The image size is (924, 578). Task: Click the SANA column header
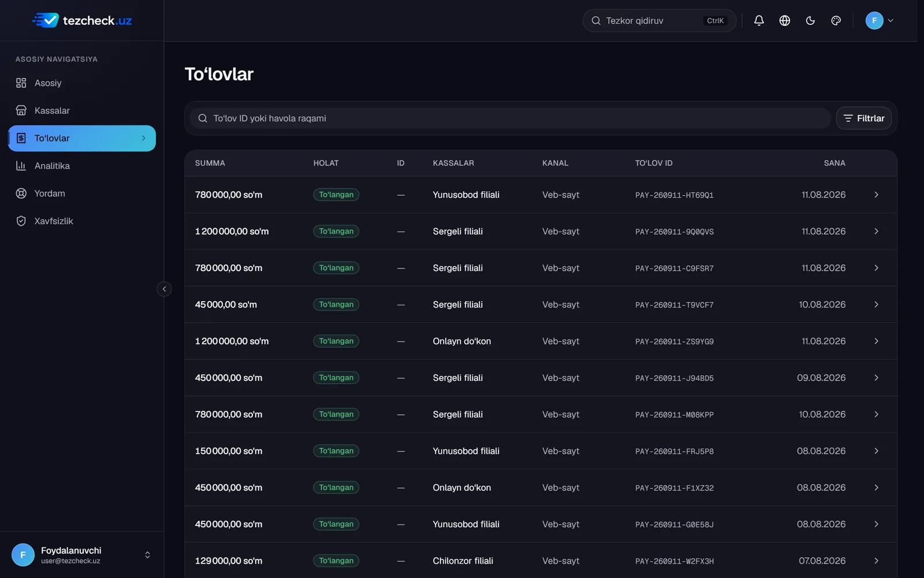point(834,163)
